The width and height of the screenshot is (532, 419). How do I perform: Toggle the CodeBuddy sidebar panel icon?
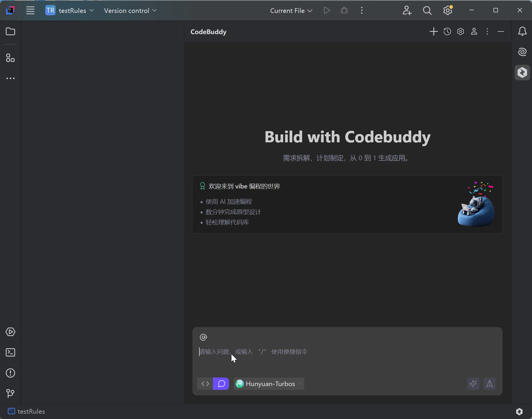(x=522, y=72)
